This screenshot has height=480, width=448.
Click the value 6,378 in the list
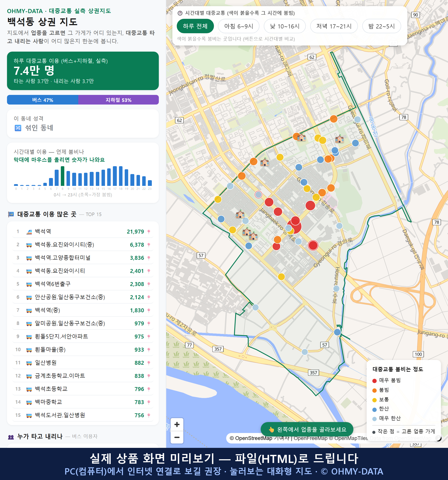pyautogui.click(x=137, y=245)
